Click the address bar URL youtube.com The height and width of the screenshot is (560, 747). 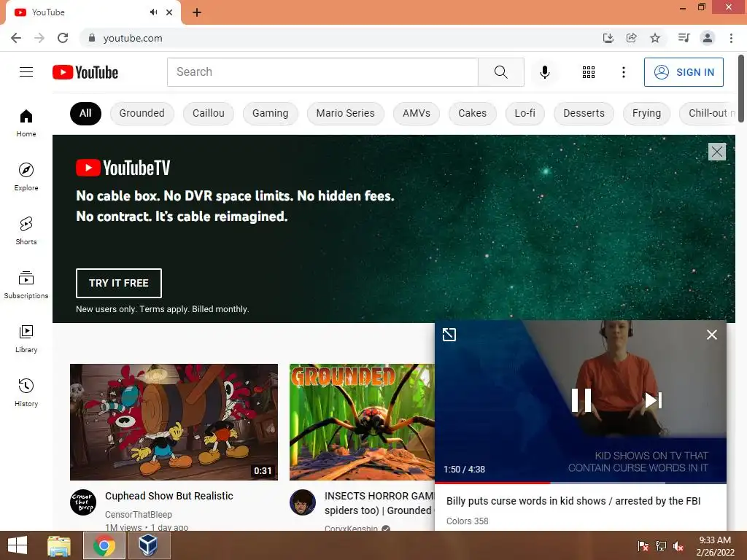pyautogui.click(x=133, y=38)
